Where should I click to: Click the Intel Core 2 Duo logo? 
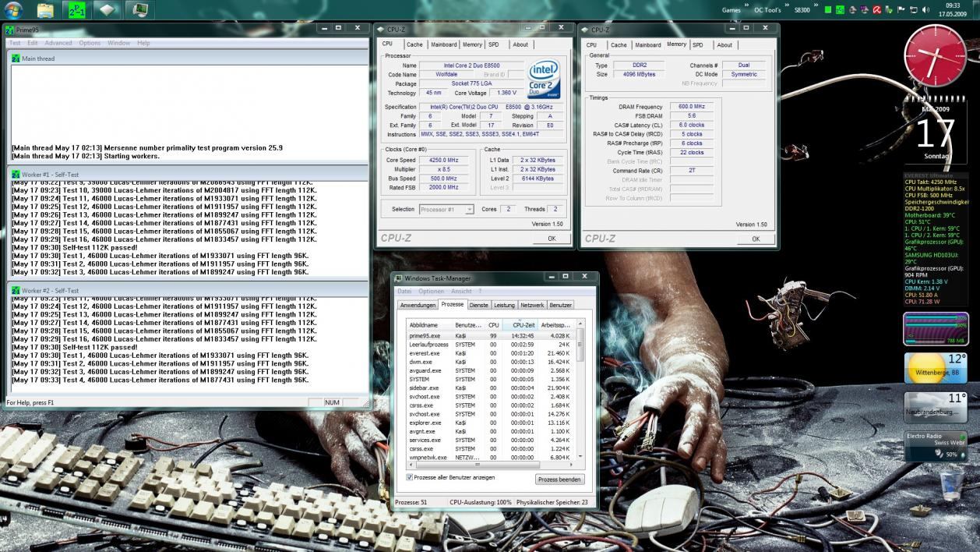(x=543, y=78)
